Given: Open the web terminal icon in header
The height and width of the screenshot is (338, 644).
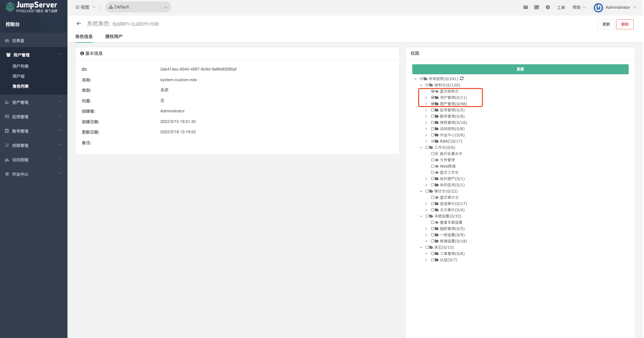Looking at the screenshot, I should tap(537, 7).
